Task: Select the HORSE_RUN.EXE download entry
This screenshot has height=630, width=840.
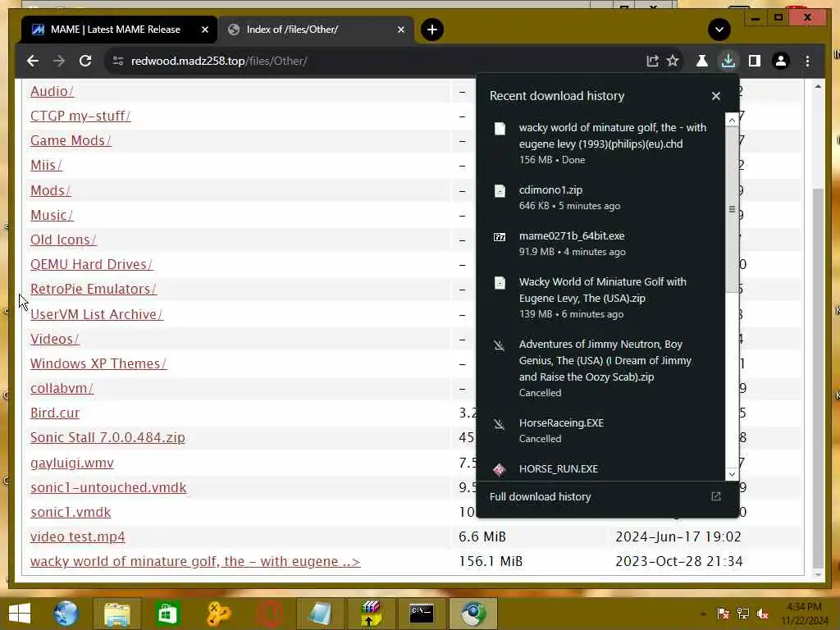Action: click(x=600, y=468)
